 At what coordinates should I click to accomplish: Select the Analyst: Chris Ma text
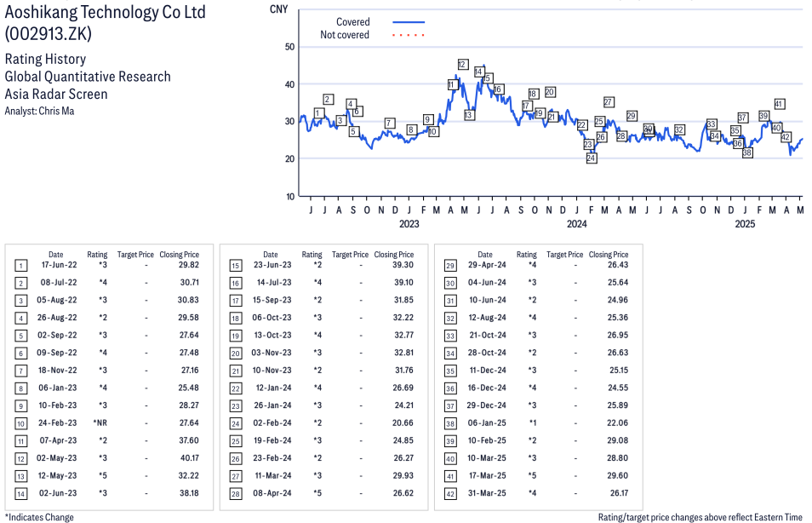(x=39, y=111)
